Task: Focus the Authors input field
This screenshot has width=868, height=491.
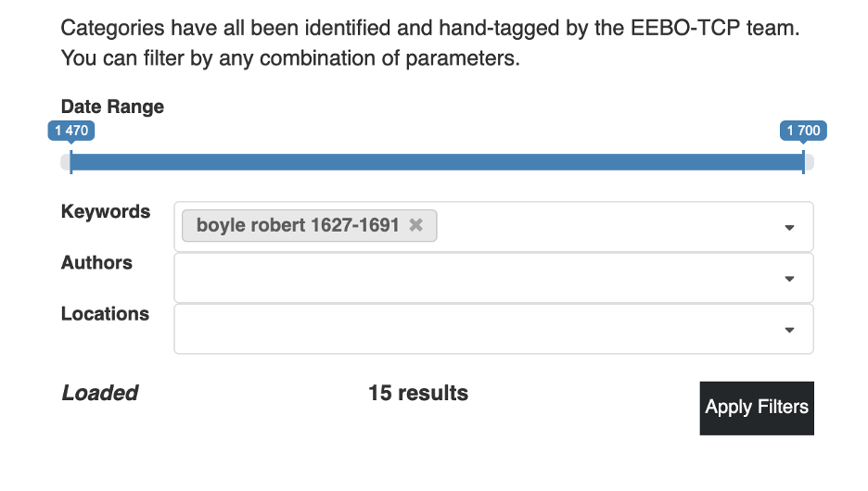Action: click(x=493, y=278)
